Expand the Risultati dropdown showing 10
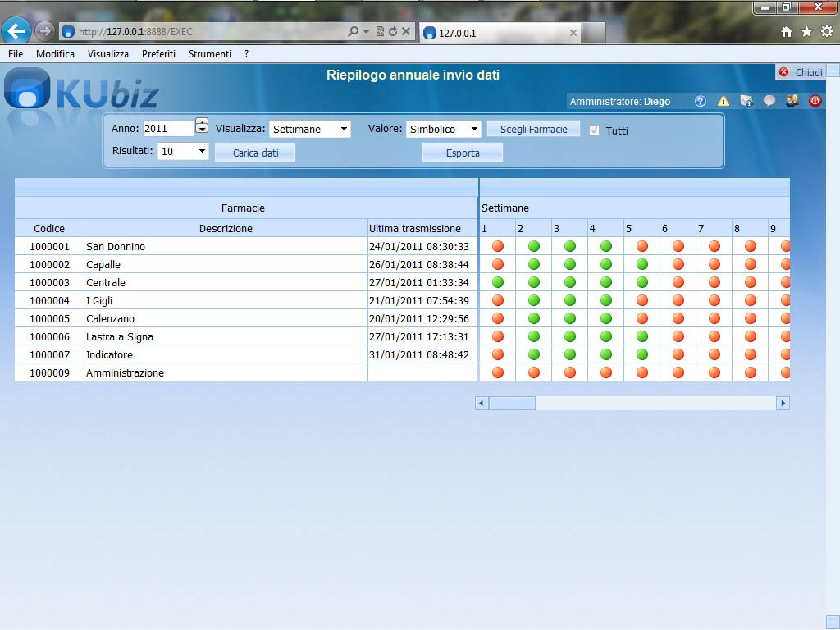This screenshot has height=630, width=840. [x=183, y=151]
